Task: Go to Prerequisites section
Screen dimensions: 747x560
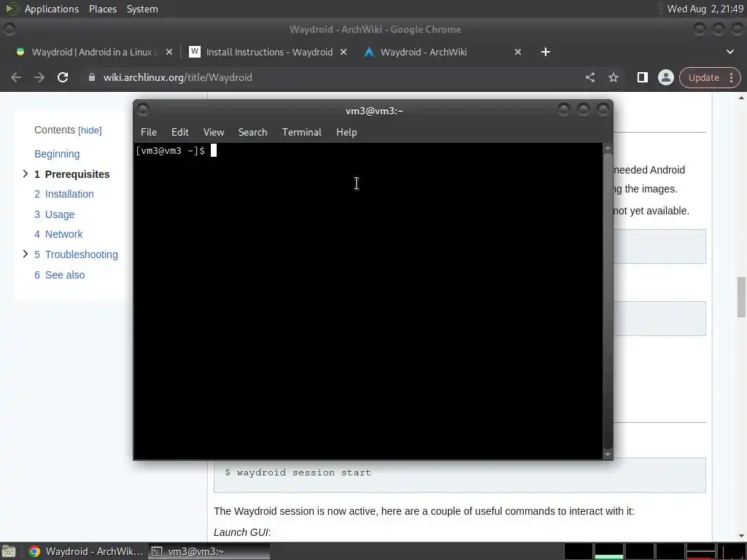Action: [x=72, y=174]
